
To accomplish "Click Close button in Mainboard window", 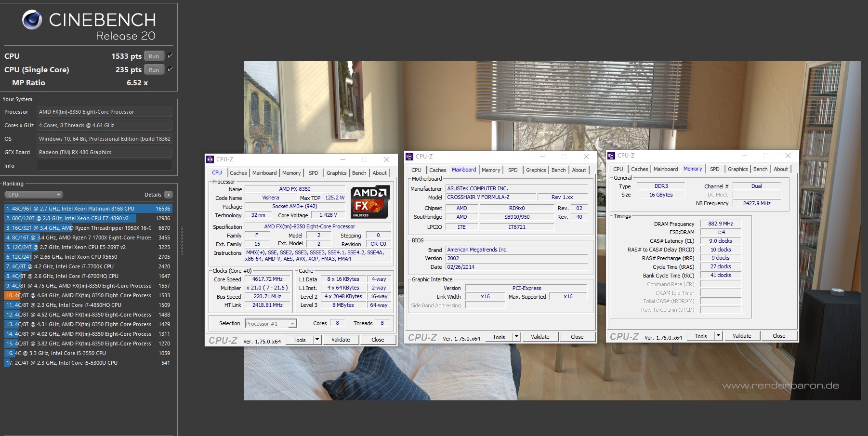I will (577, 337).
